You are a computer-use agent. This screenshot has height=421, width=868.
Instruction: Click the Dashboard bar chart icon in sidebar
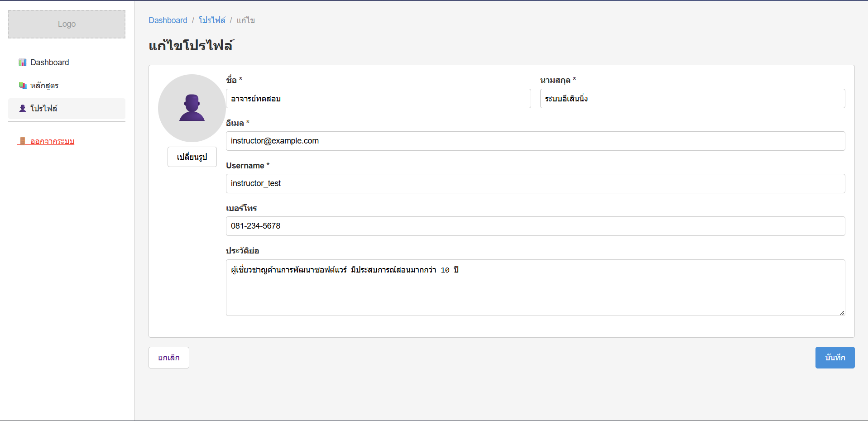22,62
